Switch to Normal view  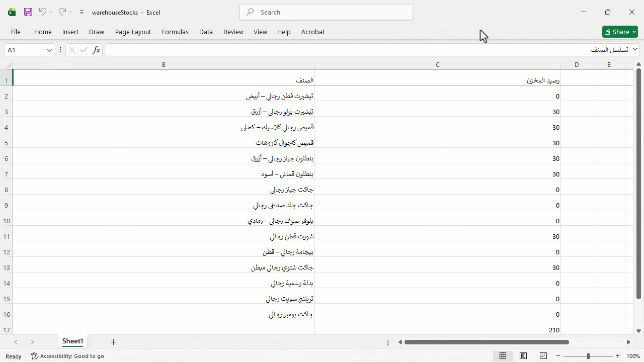[503, 356]
